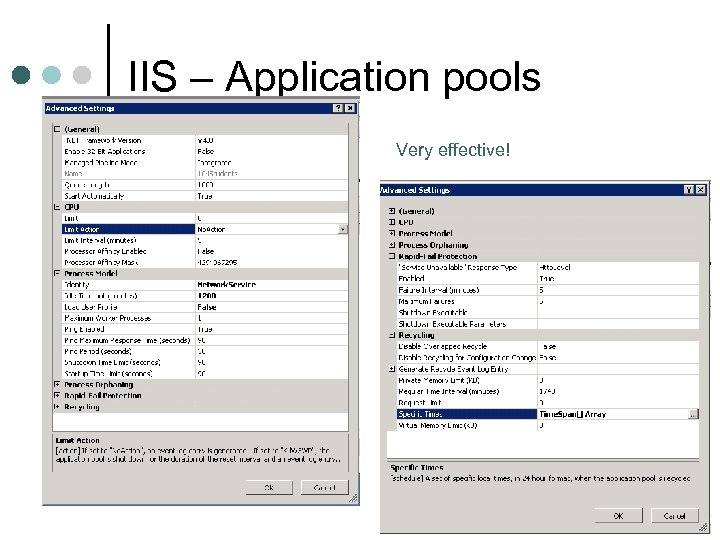Select the highlighted Limit Action row label

(128, 229)
